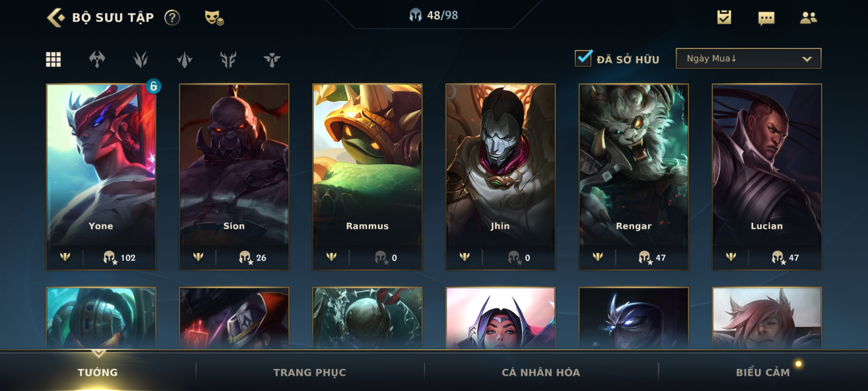Screen dimensions: 868x391
Task: Select the Jhin champion card
Action: point(500,177)
